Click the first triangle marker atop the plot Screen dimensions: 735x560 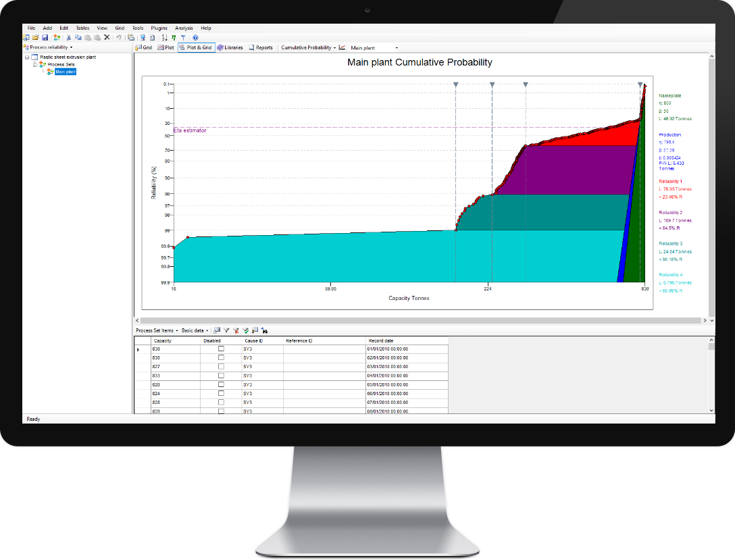point(456,84)
